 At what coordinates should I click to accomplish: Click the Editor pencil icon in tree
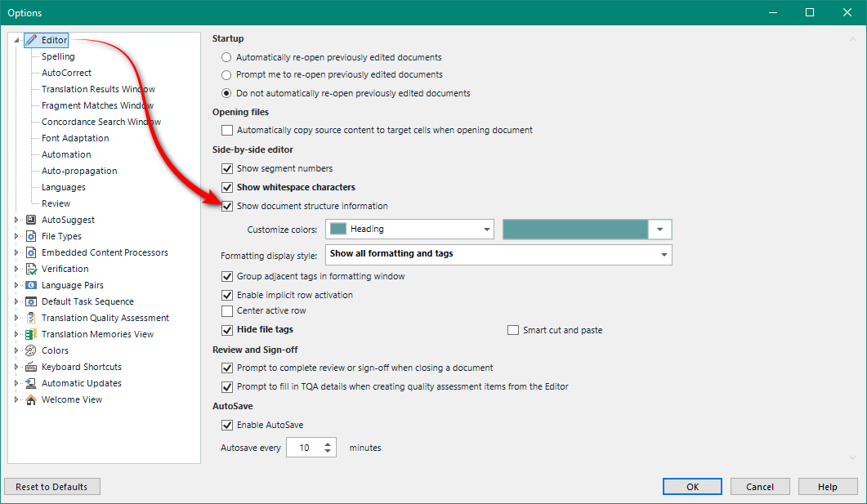point(32,40)
